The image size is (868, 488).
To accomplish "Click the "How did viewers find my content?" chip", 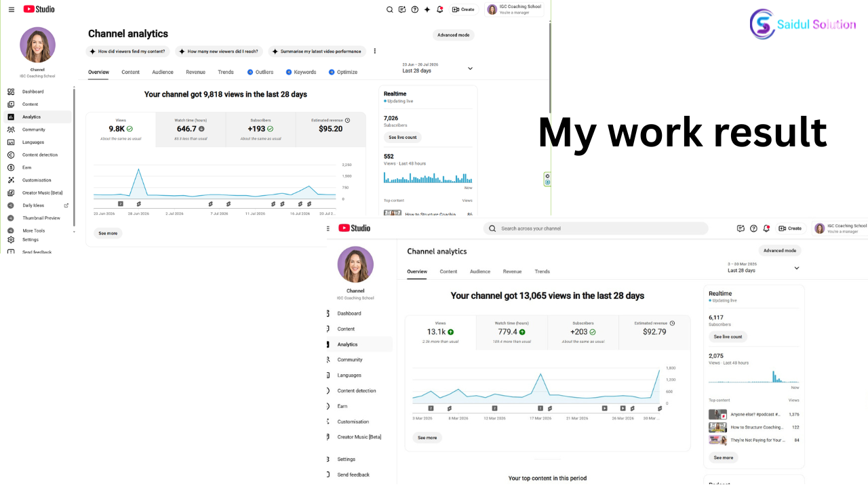I will point(128,52).
